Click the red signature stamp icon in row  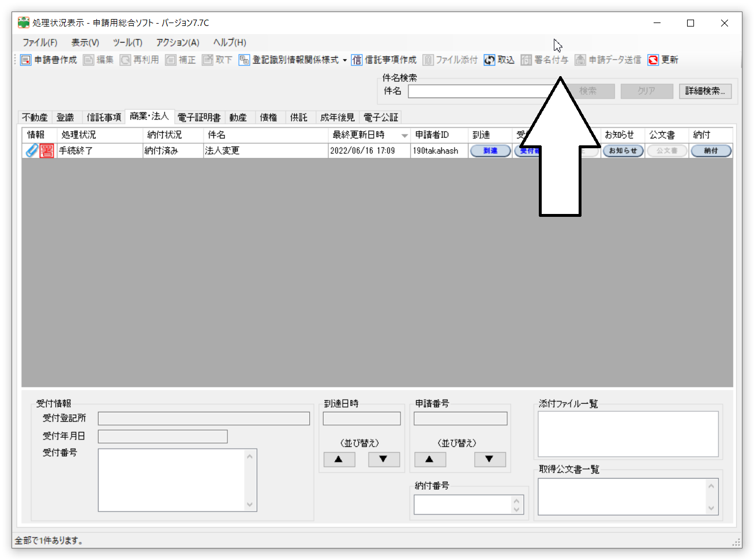[x=47, y=151]
